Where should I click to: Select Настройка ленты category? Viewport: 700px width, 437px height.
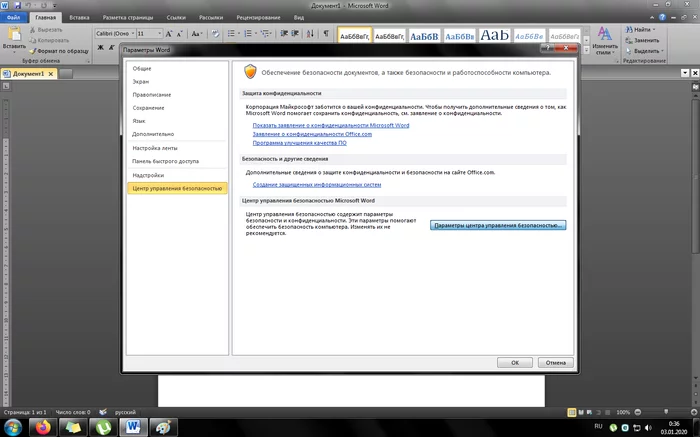pyautogui.click(x=177, y=148)
